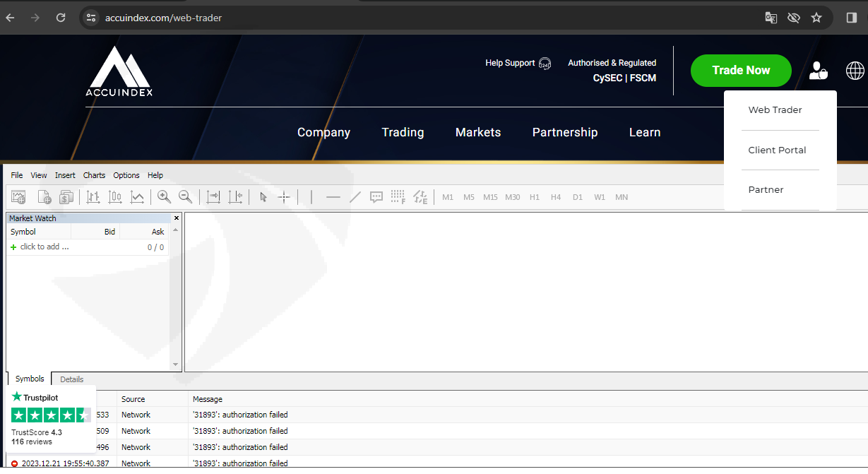
Task: Set timeframe to MN
Action: click(x=622, y=197)
